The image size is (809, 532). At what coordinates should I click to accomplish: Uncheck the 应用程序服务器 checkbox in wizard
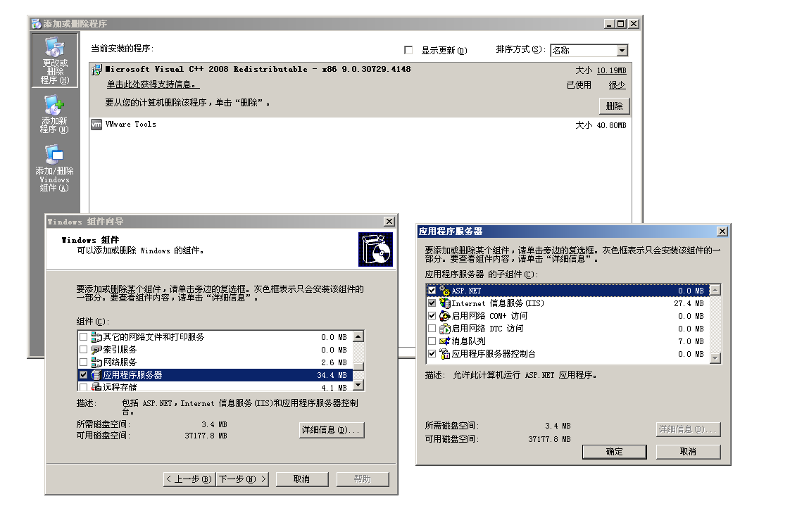click(84, 375)
